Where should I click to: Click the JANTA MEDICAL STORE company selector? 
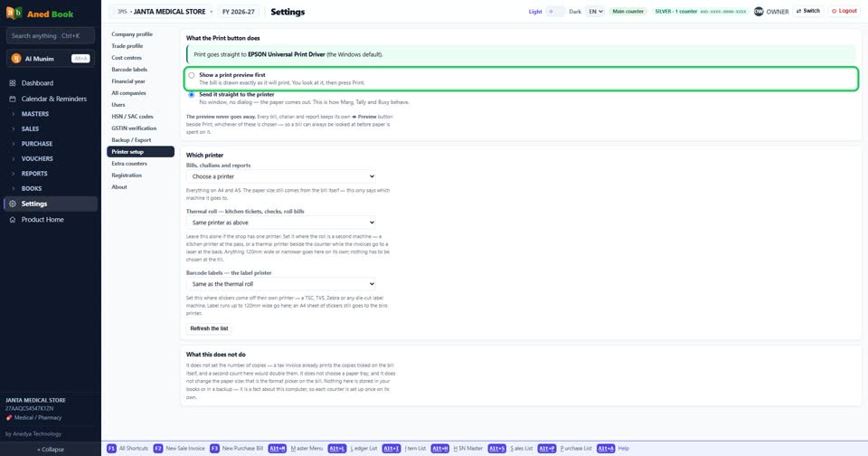point(161,12)
